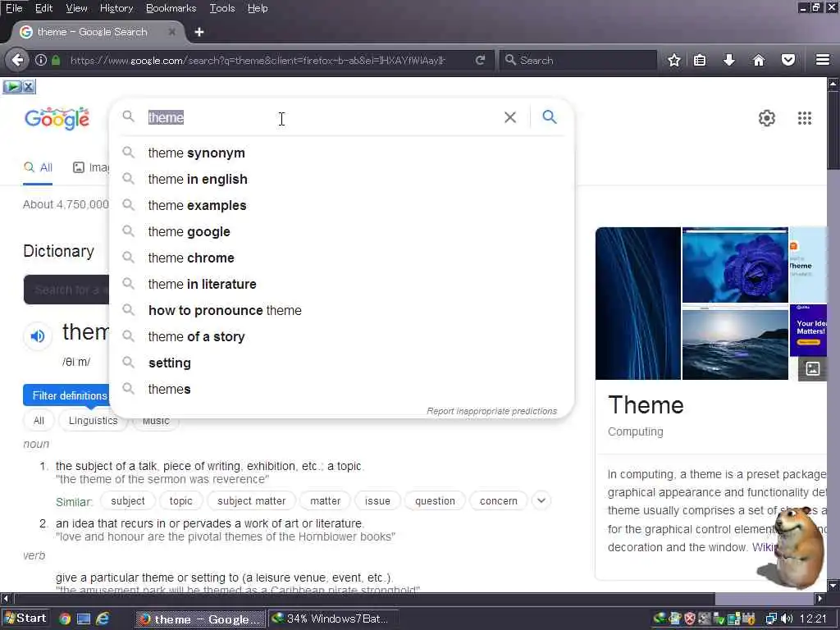
Task: Clear the Google search box with X
Action: coord(510,117)
